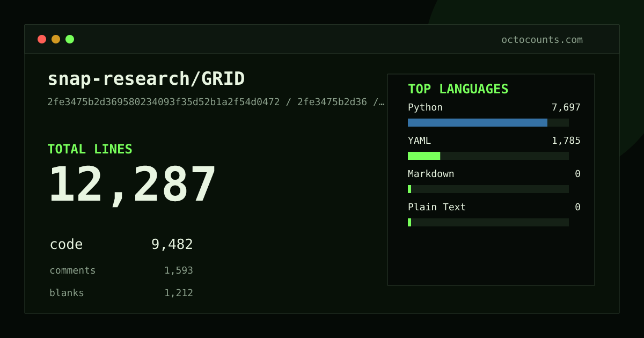This screenshot has height=338, width=644.
Task: Click the blanks row label
Action: (67, 293)
